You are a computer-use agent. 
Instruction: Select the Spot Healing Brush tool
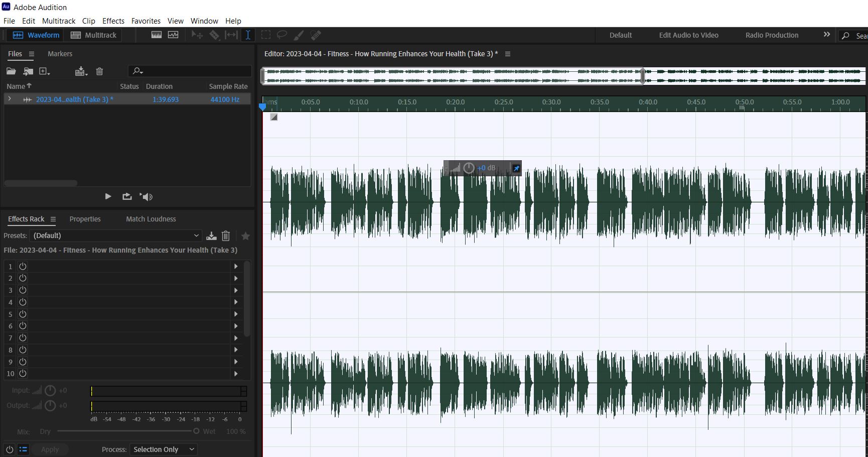pos(316,35)
